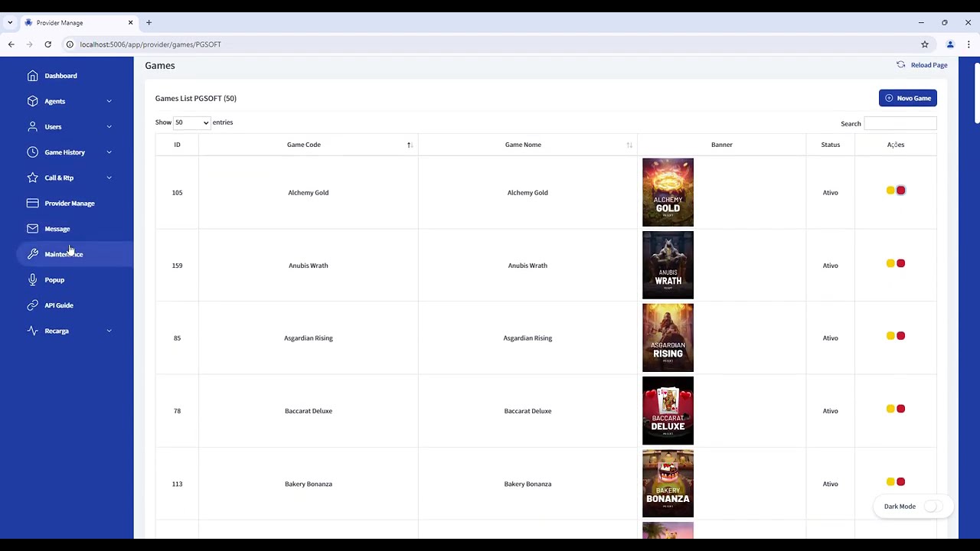Click the Status column header
The image size is (980, 551).
click(x=831, y=145)
